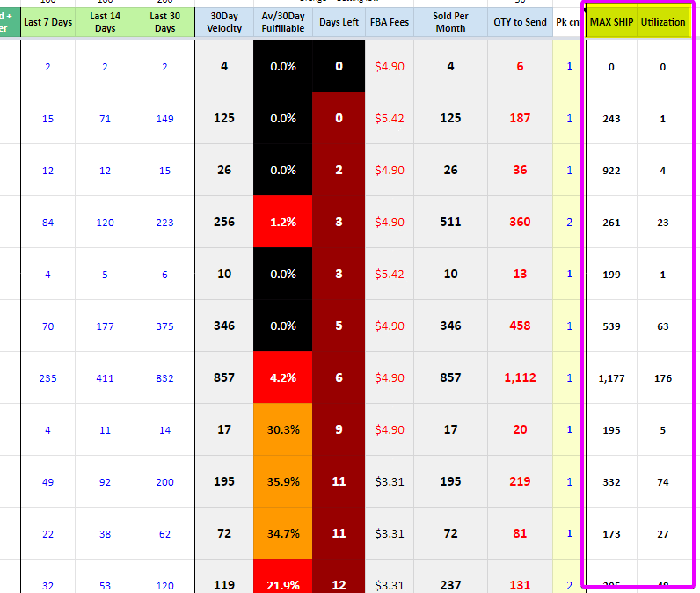Select the 187 QTY to Send cell
The width and height of the screenshot is (700, 593).
point(520,118)
